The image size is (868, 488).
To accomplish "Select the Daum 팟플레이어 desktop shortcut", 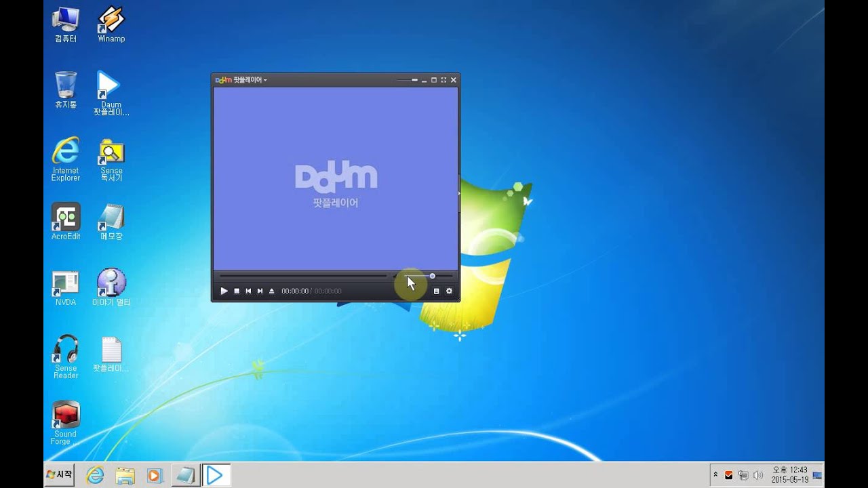I will (111, 94).
